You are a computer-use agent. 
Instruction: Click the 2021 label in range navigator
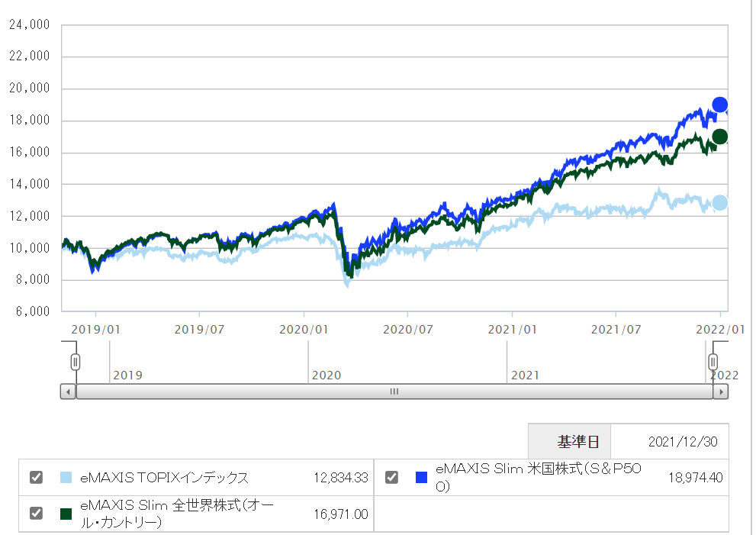(x=525, y=375)
